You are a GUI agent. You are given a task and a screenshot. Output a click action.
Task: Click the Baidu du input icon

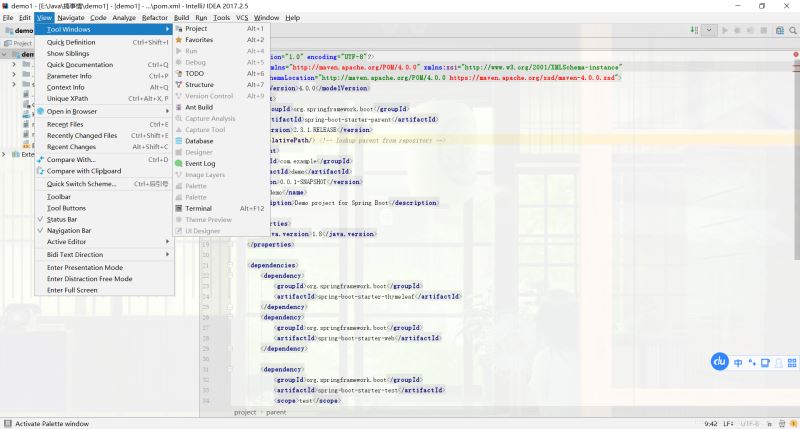coord(719,362)
